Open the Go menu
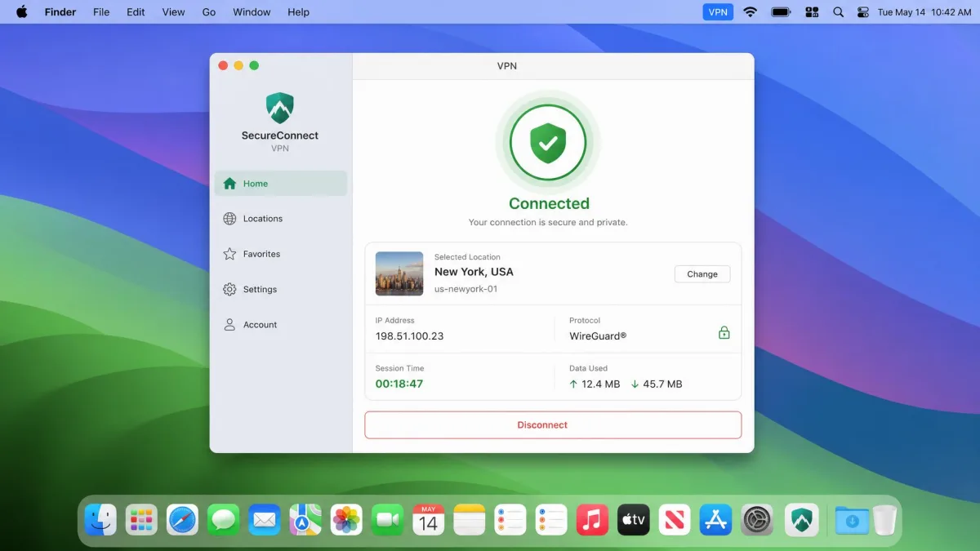Viewport: 980px width, 551px height. pyautogui.click(x=209, y=12)
